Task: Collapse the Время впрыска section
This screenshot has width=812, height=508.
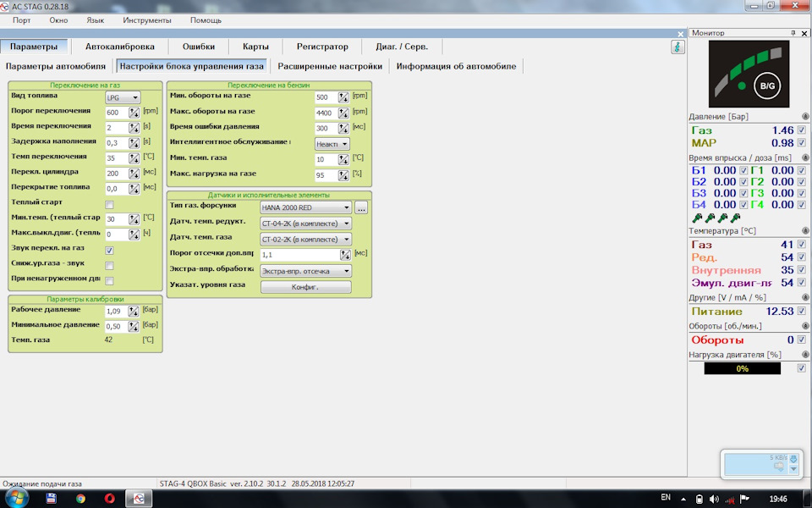Action: coord(805,157)
